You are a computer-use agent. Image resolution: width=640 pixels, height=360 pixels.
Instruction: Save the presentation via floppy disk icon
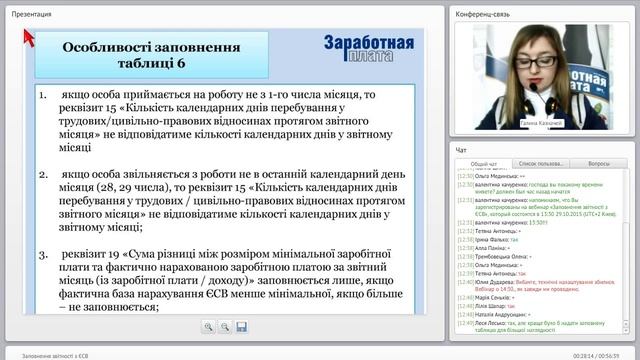[242, 327]
